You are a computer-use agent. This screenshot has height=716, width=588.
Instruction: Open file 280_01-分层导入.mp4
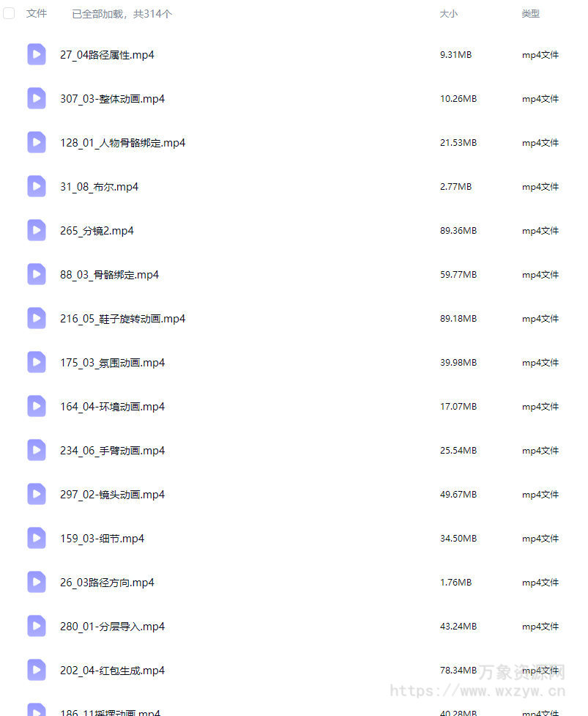click(x=112, y=626)
